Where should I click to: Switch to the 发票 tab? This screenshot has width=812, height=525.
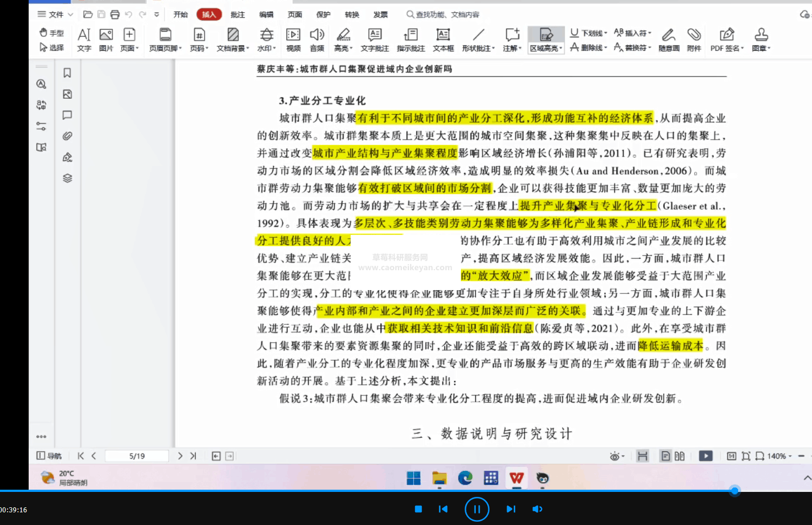click(x=380, y=14)
